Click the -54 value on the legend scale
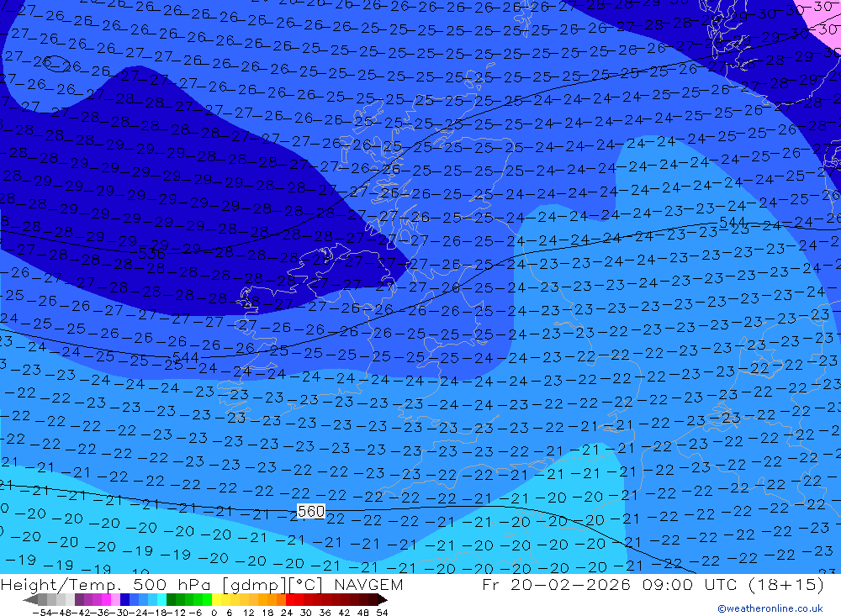 [42, 613]
